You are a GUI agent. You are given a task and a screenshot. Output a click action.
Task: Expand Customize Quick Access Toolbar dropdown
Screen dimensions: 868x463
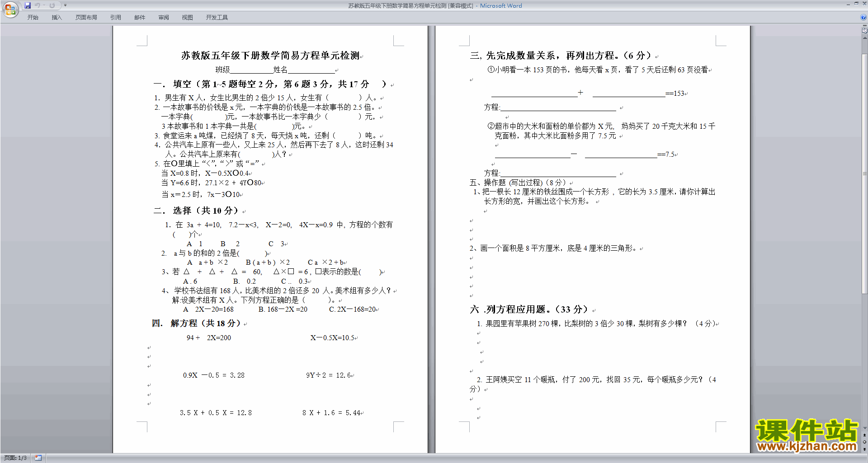tap(65, 5)
